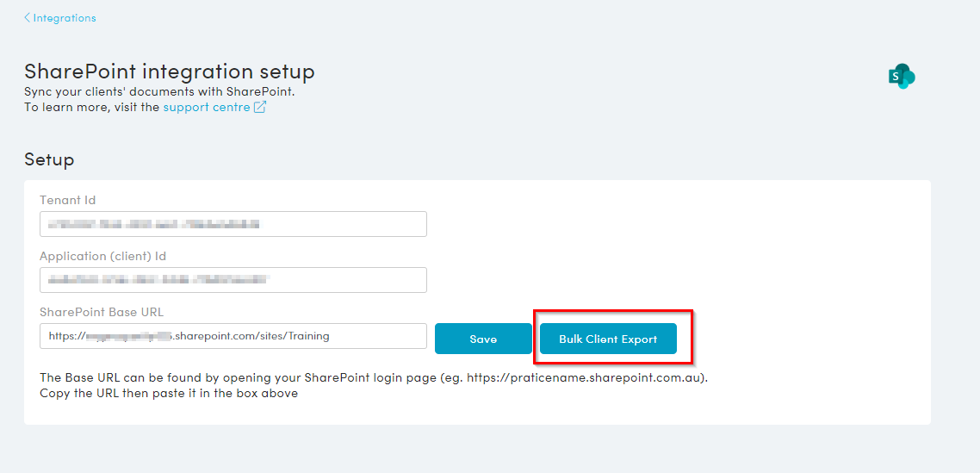Image resolution: width=980 pixels, height=473 pixels.
Task: Start the Bulk Client Export
Action: pyautogui.click(x=608, y=339)
